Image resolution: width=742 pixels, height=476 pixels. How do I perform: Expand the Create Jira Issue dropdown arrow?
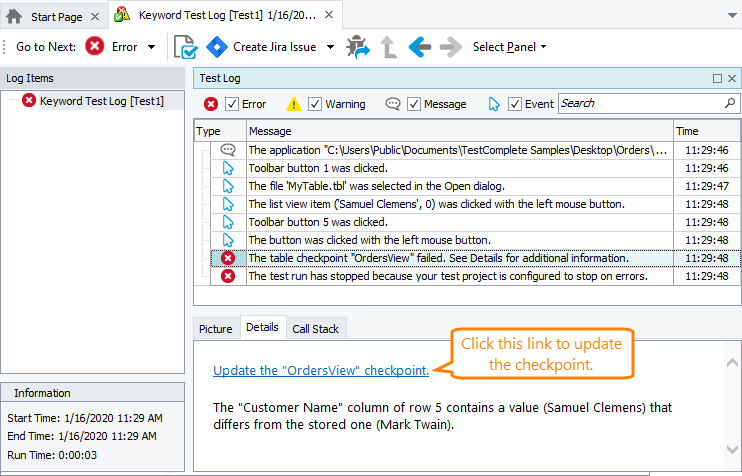(x=331, y=47)
